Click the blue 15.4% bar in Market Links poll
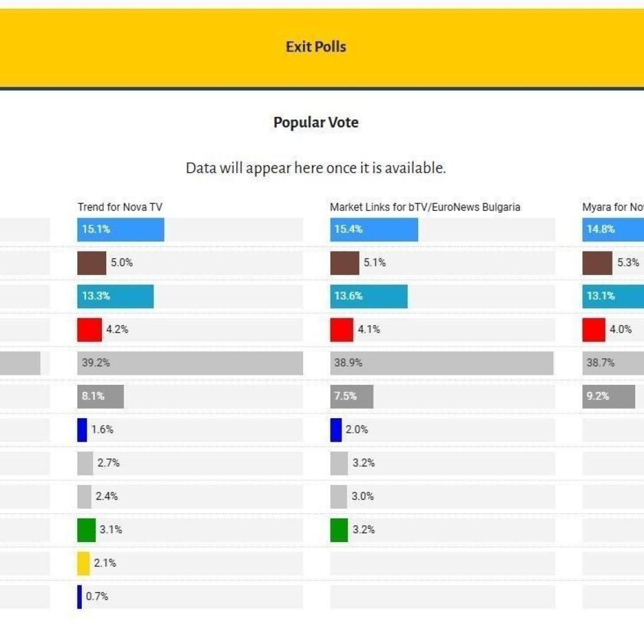 pos(374,230)
